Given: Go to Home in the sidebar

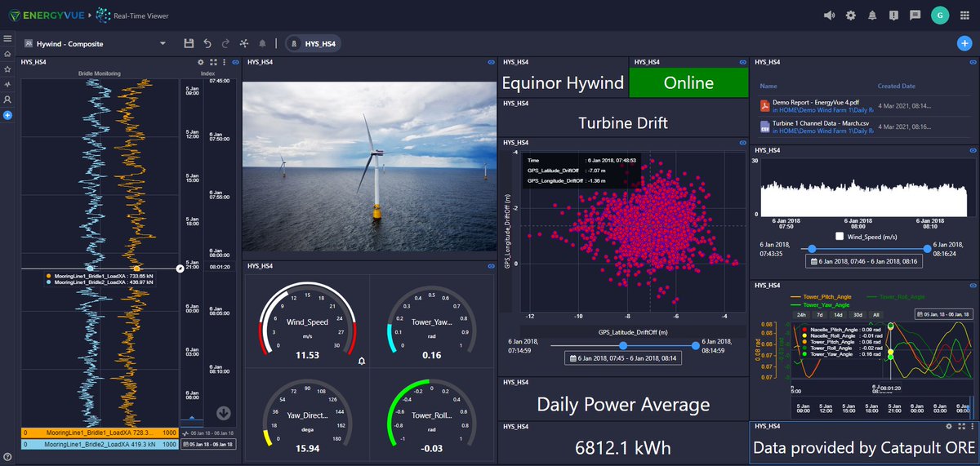Looking at the screenshot, I should (7, 54).
